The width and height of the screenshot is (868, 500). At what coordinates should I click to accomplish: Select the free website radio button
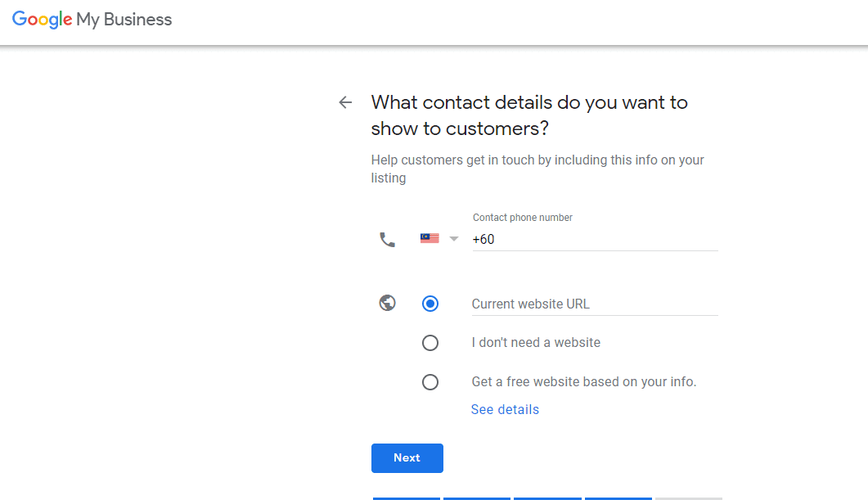(430, 382)
